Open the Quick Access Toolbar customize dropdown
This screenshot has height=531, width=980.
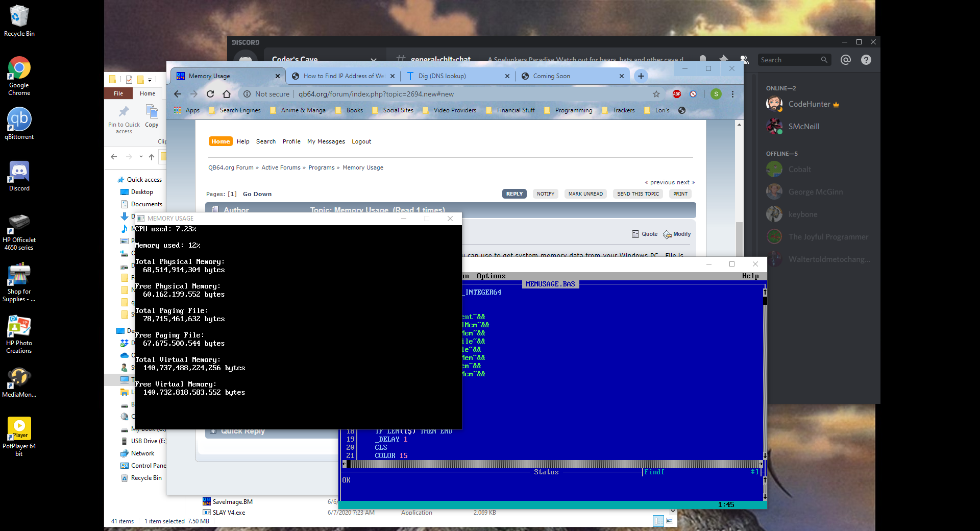[150, 80]
